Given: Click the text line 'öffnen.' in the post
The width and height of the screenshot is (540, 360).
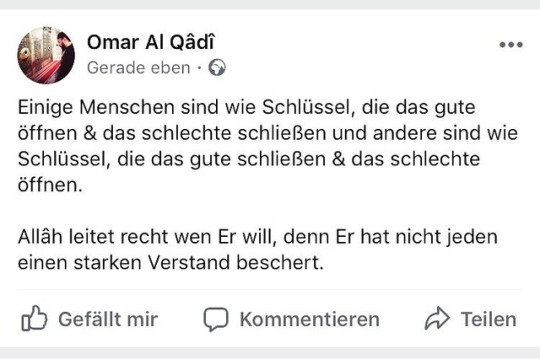Looking at the screenshot, I should [50, 185].
